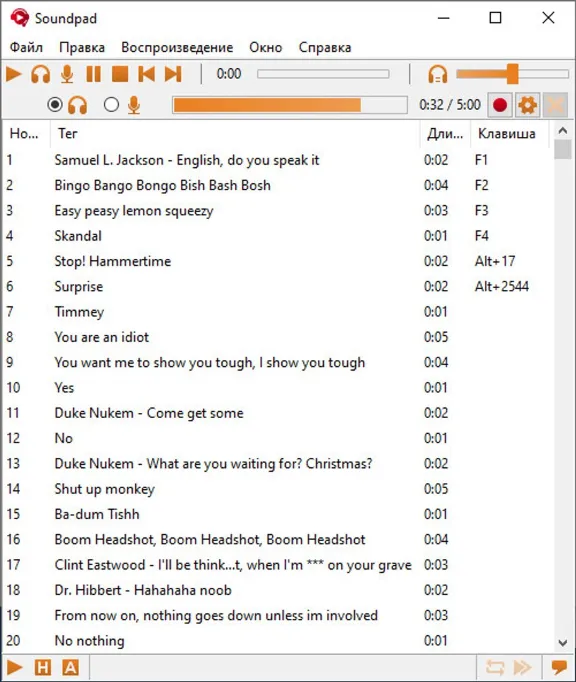Open the Окно menu
The image size is (576, 682).
265,47
